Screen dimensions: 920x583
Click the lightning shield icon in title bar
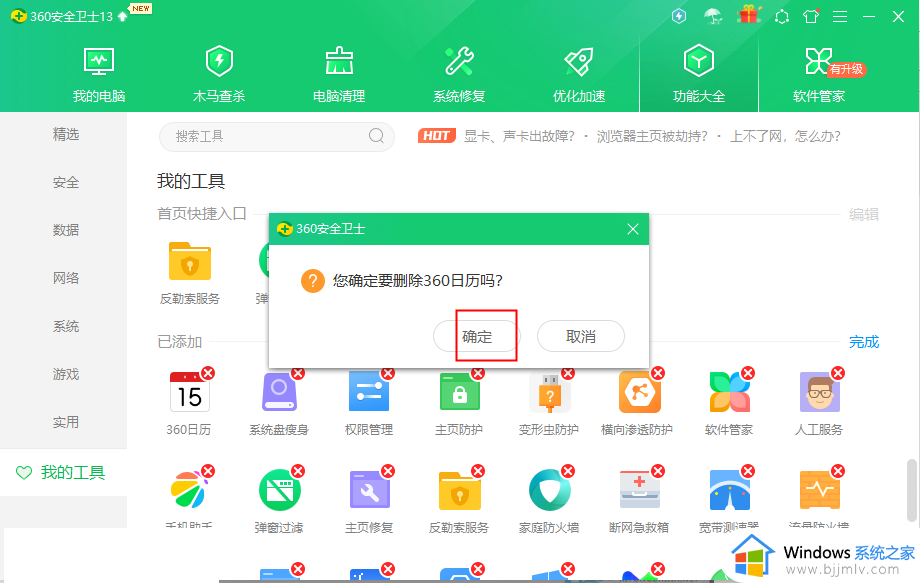679,16
